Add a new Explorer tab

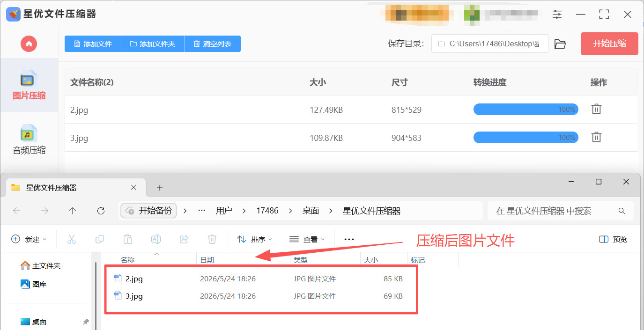(159, 188)
